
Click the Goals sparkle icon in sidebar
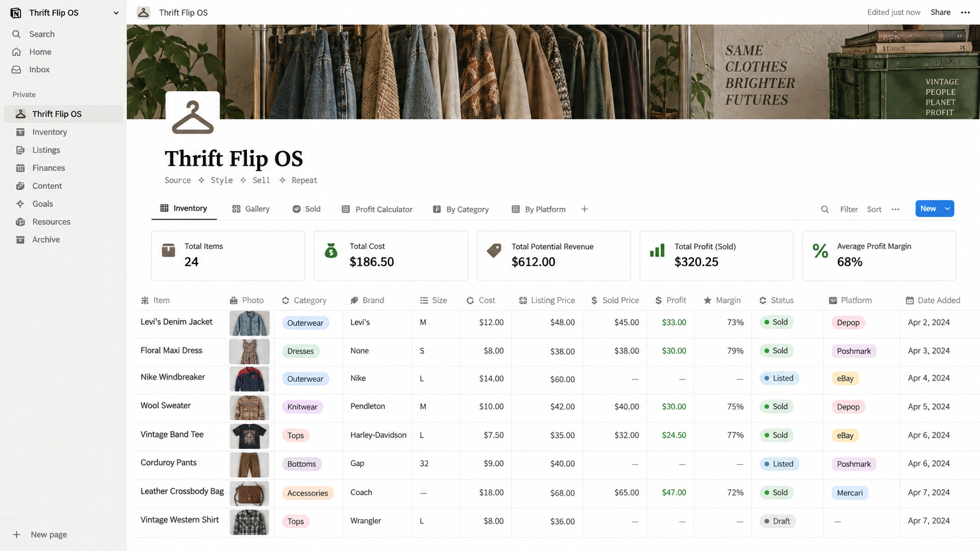(20, 203)
